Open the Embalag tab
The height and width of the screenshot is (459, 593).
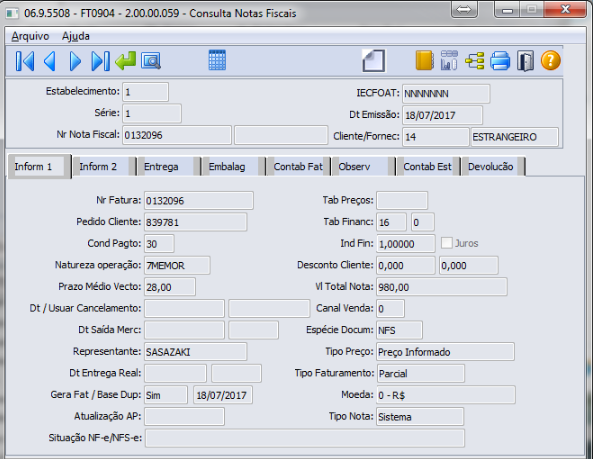(233, 167)
